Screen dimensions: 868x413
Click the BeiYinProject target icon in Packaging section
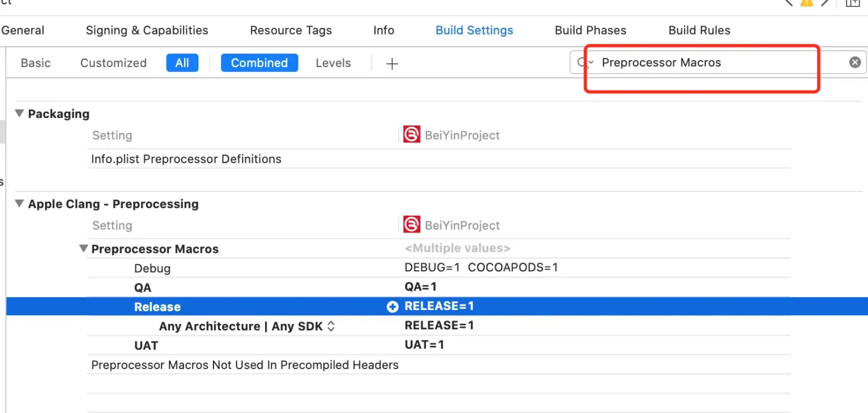coord(411,134)
